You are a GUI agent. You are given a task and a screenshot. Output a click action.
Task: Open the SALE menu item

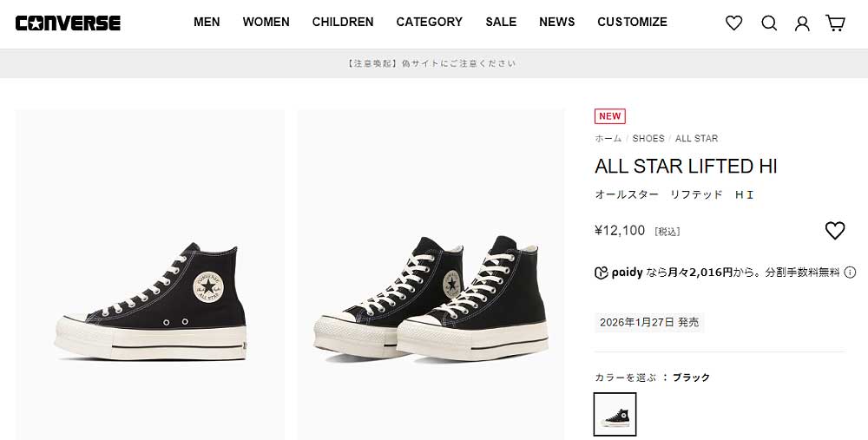pyautogui.click(x=501, y=22)
